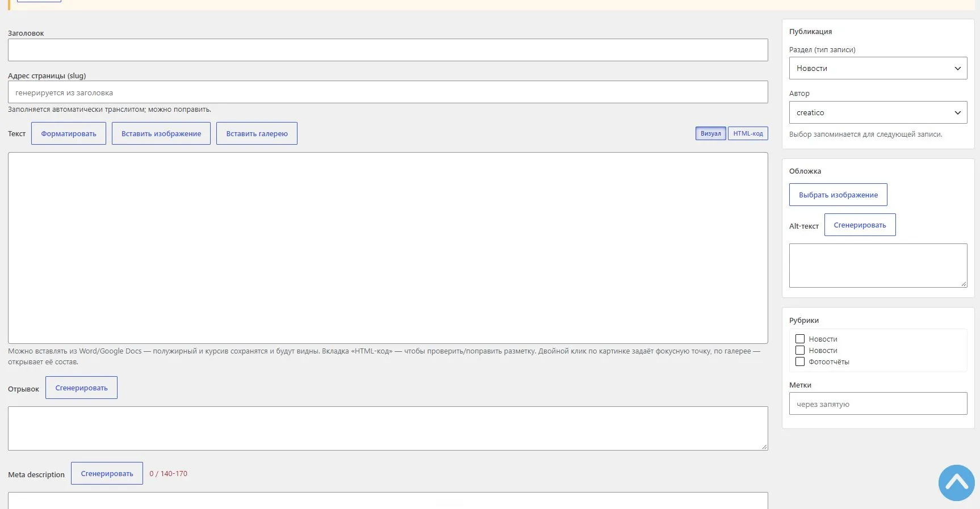The width and height of the screenshot is (980, 509).
Task: Click the hint text about Word/Google Docs pasting
Action: point(384,356)
